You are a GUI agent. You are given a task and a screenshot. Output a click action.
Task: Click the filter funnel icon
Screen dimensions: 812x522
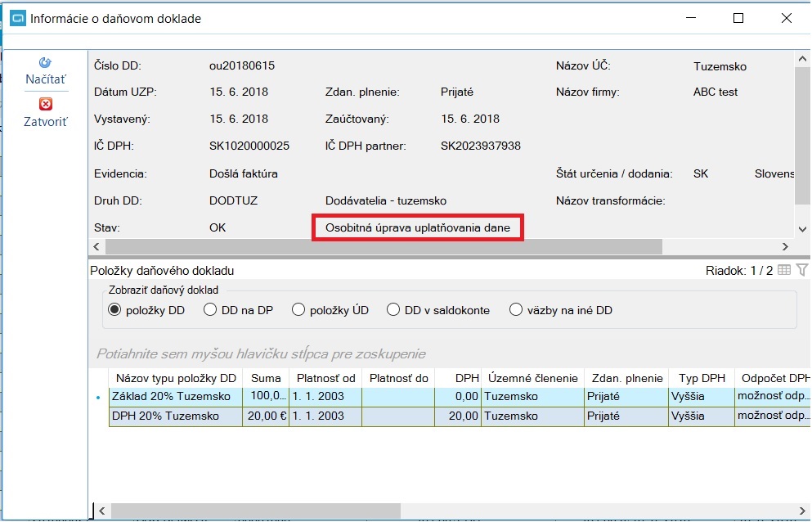pyautogui.click(x=802, y=270)
